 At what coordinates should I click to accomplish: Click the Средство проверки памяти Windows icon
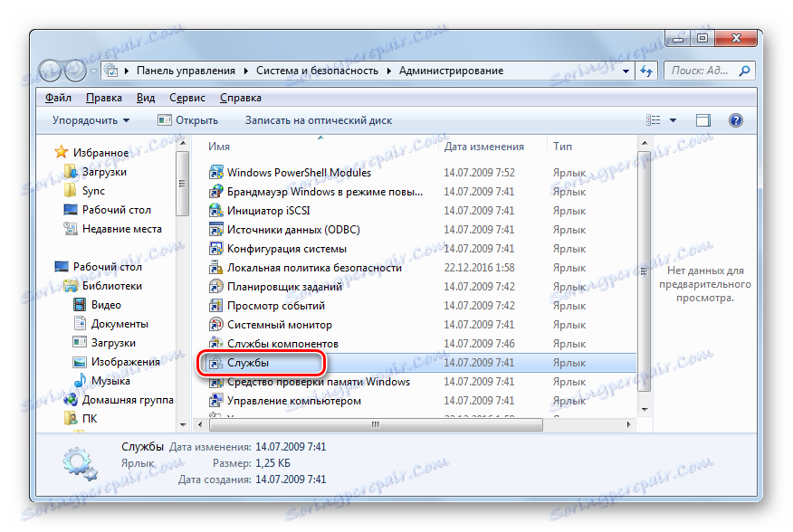216,382
